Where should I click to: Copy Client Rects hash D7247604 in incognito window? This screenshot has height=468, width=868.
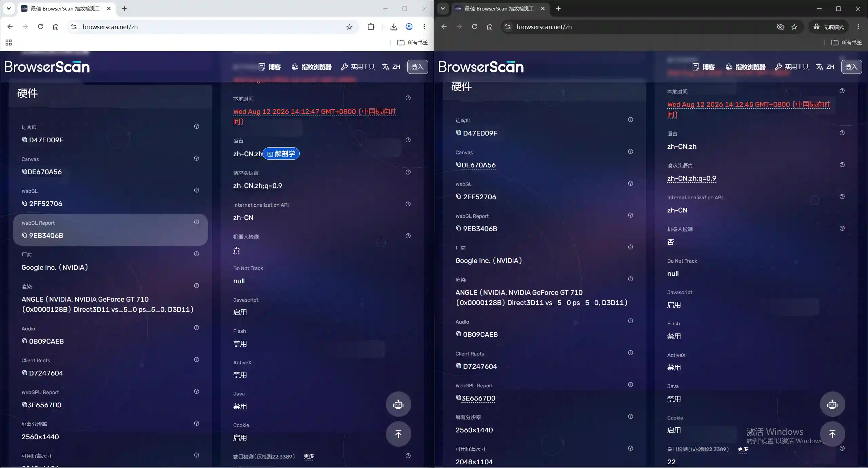(x=458, y=366)
